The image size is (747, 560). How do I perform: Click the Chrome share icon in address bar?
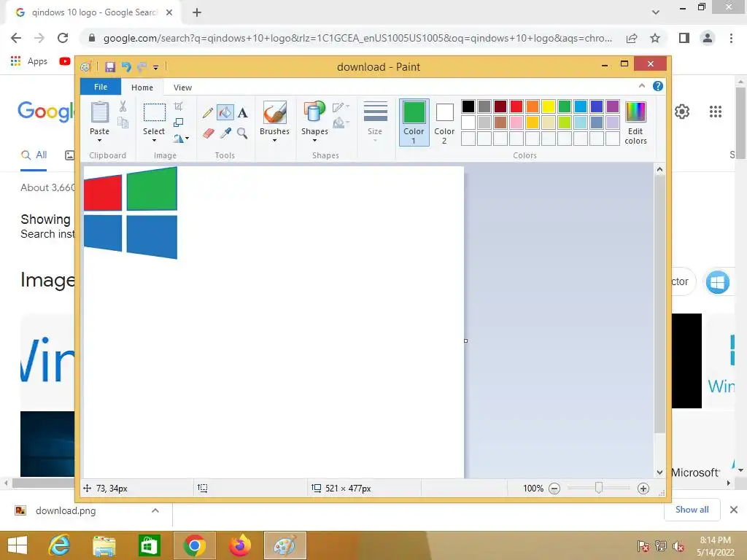632,38
